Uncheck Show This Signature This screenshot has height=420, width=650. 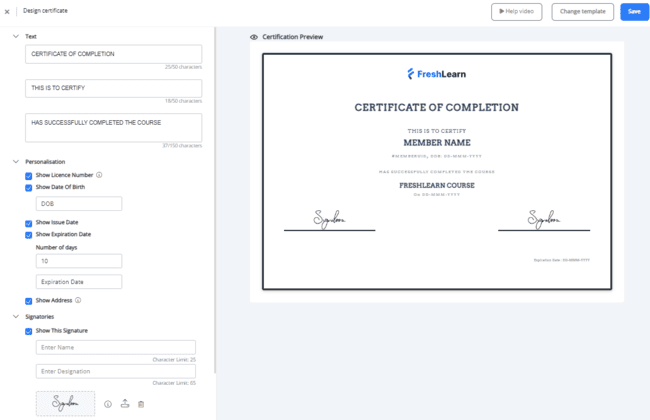pyautogui.click(x=29, y=331)
